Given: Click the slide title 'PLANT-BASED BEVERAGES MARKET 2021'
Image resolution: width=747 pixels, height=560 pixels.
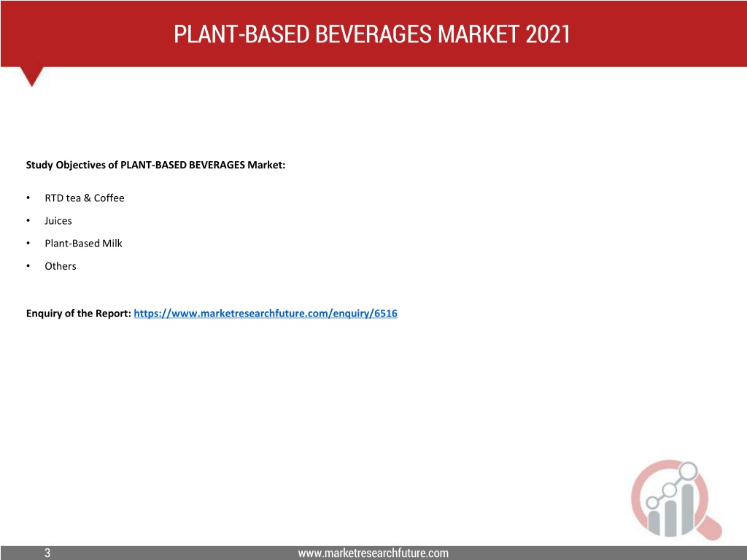Looking at the screenshot, I should pyautogui.click(x=372, y=34).
